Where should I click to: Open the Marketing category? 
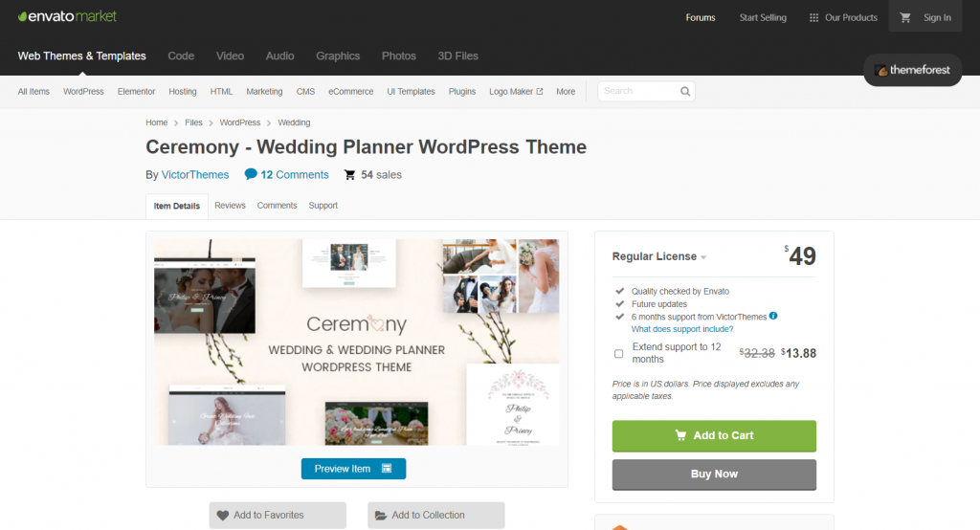pos(264,91)
